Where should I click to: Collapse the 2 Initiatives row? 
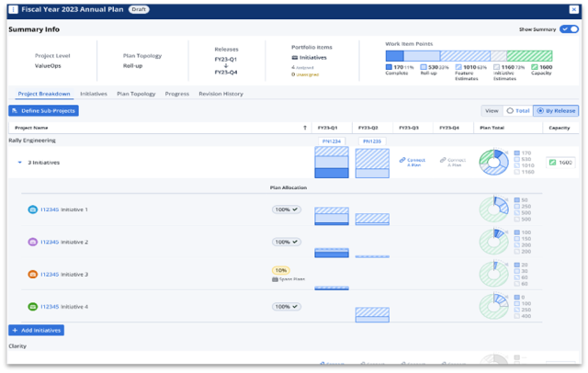20,161
